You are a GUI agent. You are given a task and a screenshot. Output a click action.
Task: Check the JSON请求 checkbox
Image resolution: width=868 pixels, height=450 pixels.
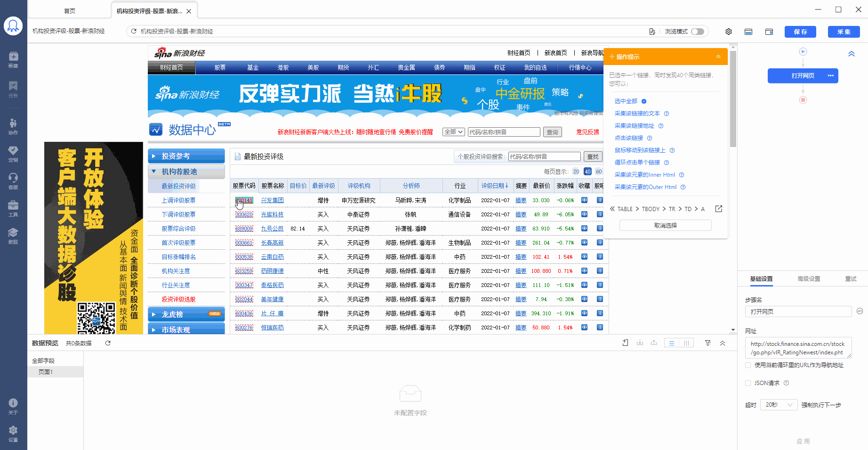pyautogui.click(x=748, y=383)
